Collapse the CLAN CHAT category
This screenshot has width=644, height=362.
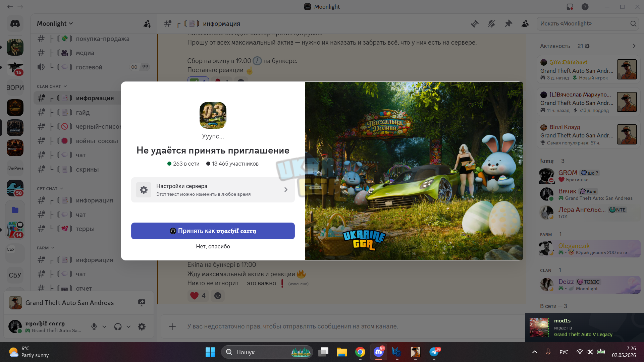tap(52, 86)
